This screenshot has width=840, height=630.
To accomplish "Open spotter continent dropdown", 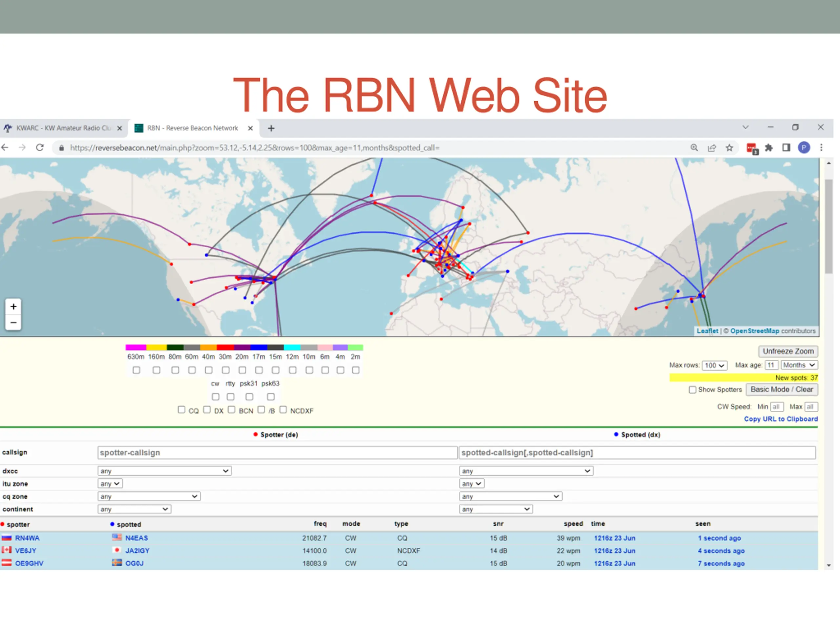I will click(134, 509).
